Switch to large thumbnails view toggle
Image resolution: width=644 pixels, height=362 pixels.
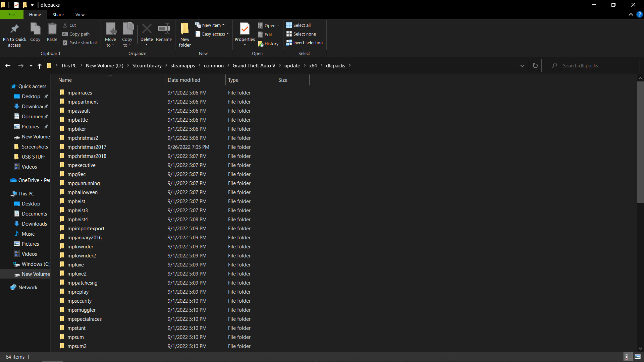[638, 357]
